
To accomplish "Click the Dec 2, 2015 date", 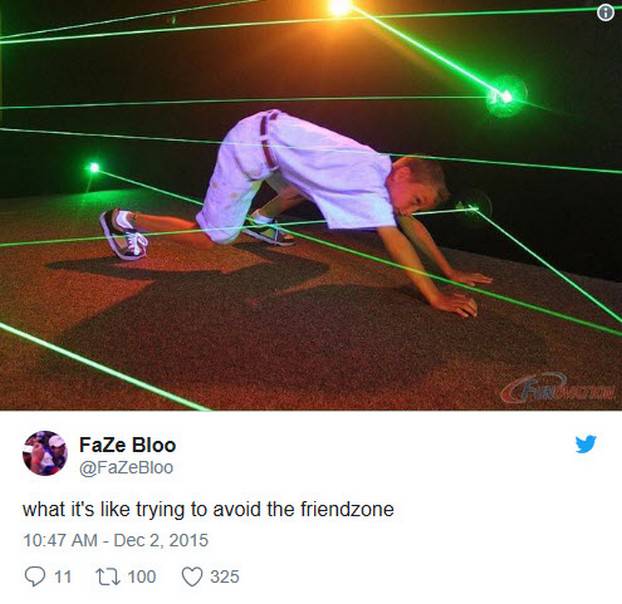I will coord(161,540).
